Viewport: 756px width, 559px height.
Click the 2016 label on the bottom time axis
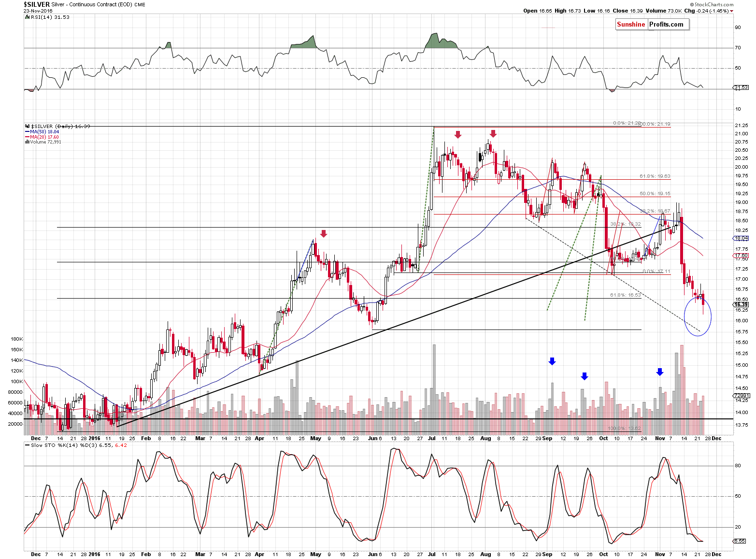[x=94, y=554]
